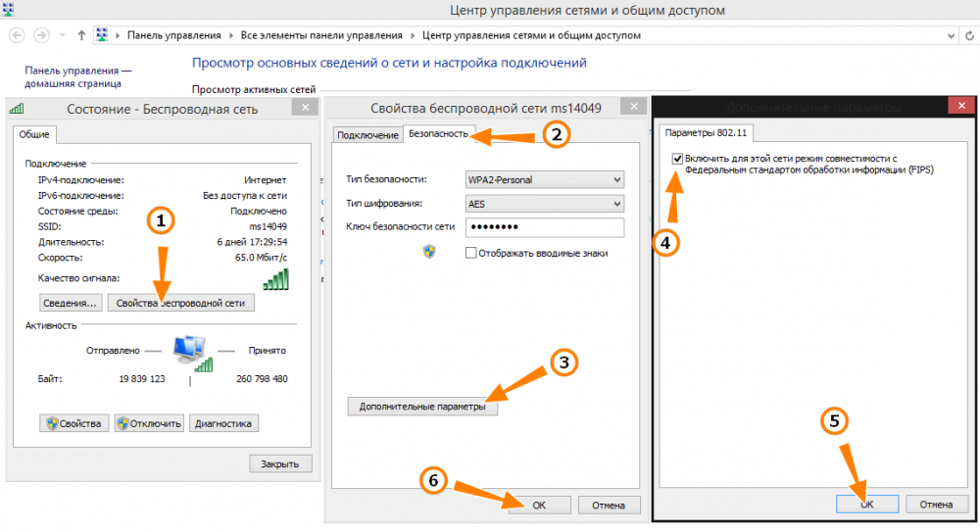Image resolution: width=980 pixels, height=532 pixels.
Task: Expand the Панель управления breadcrumb chevron
Action: pyautogui.click(x=232, y=35)
